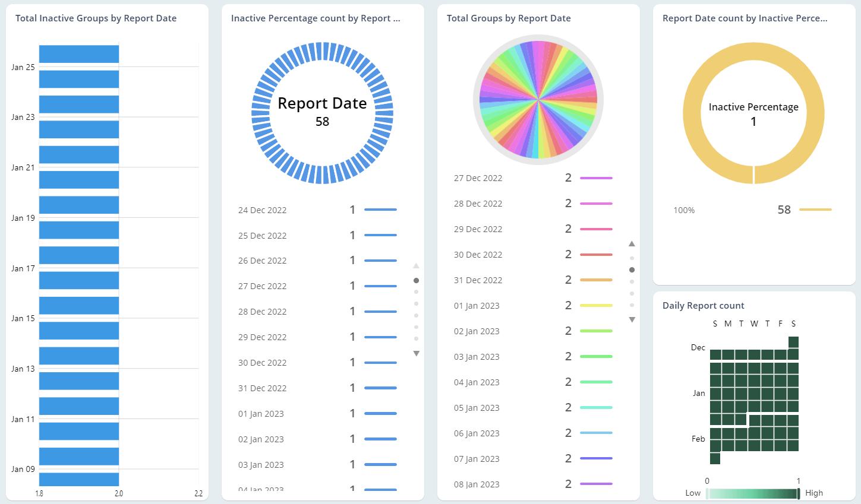Click the Low-High gradient scale
The image size is (861, 504).
pos(752,492)
